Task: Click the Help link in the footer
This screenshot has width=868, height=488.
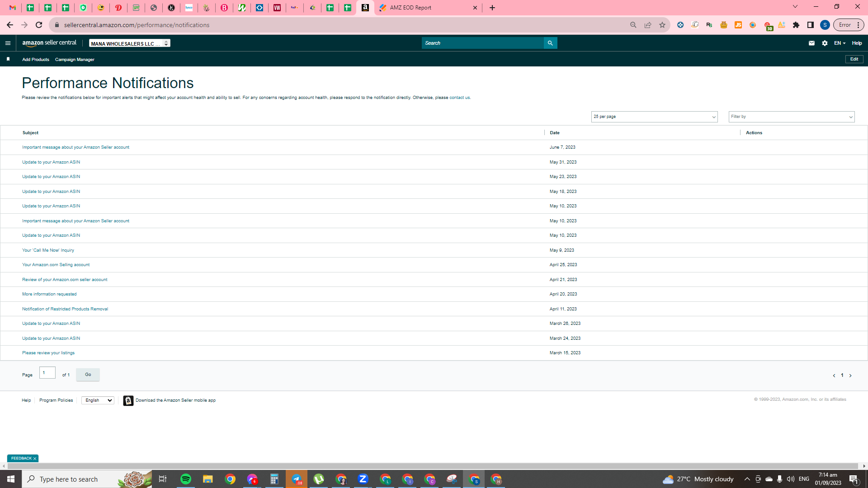Action: coord(26,400)
